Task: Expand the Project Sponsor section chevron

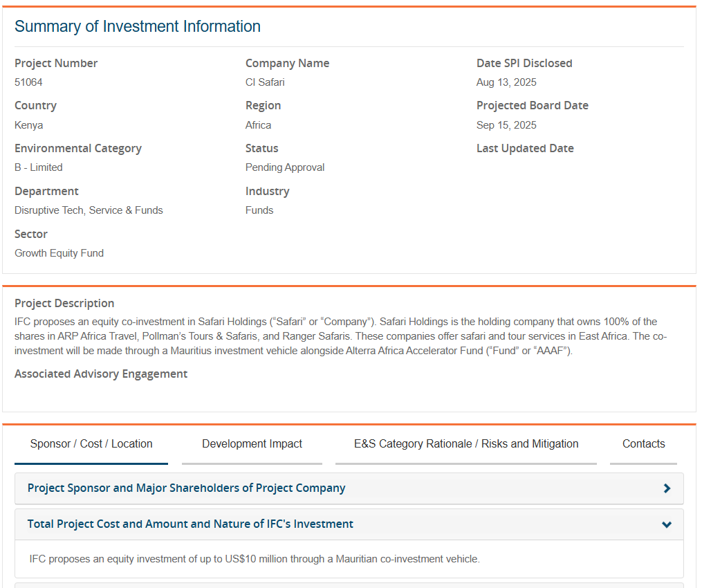Action: 667,488
